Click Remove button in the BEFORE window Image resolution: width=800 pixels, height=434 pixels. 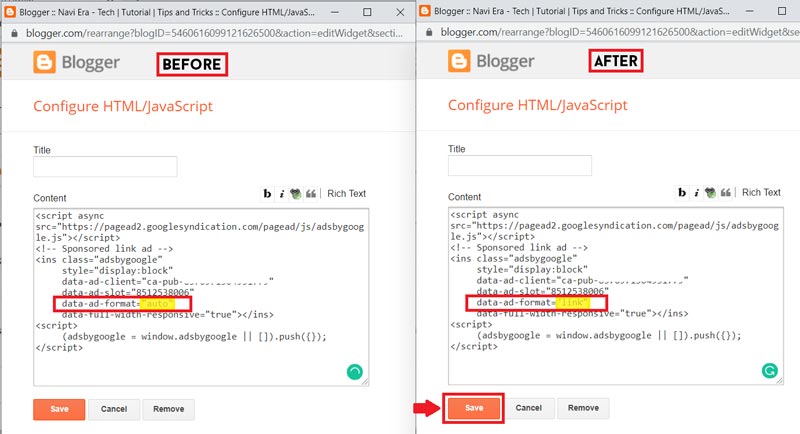[x=168, y=409]
